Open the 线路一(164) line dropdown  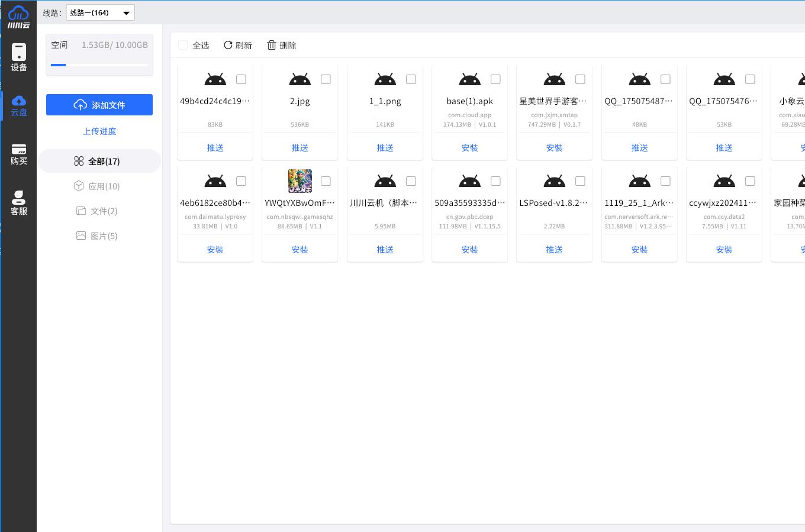pyautogui.click(x=101, y=12)
